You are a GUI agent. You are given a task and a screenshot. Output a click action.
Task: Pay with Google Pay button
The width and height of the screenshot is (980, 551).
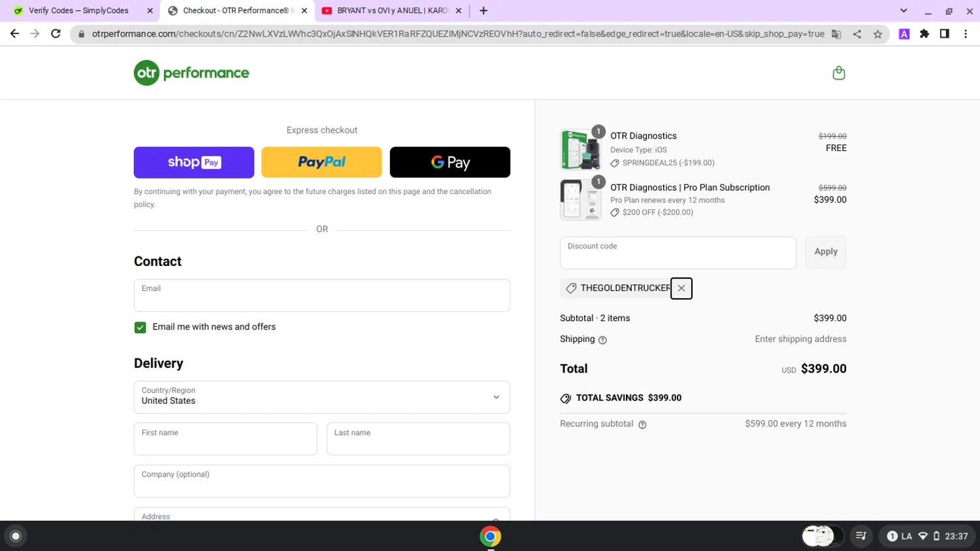click(450, 162)
